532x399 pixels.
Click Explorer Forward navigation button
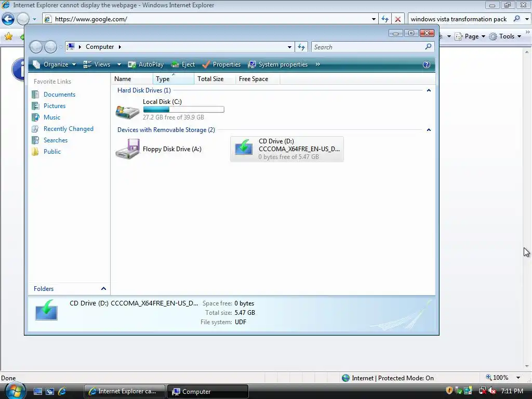point(50,47)
